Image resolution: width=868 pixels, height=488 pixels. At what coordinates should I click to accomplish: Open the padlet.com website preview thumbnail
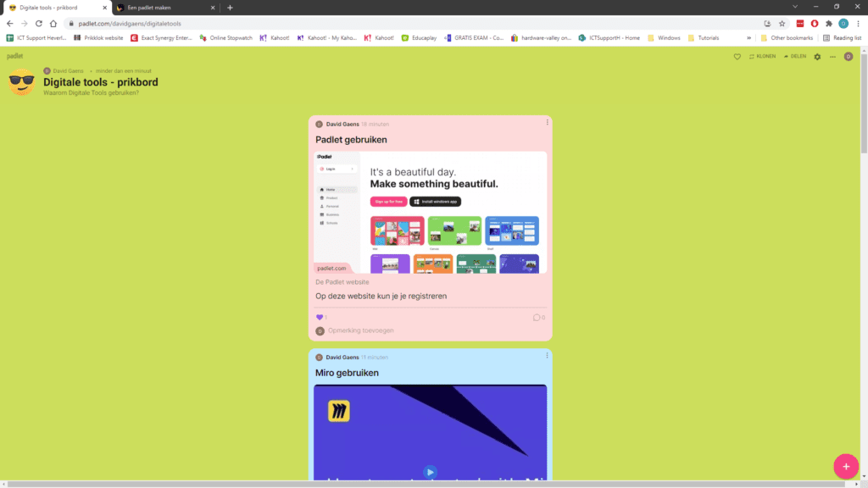[430, 213]
